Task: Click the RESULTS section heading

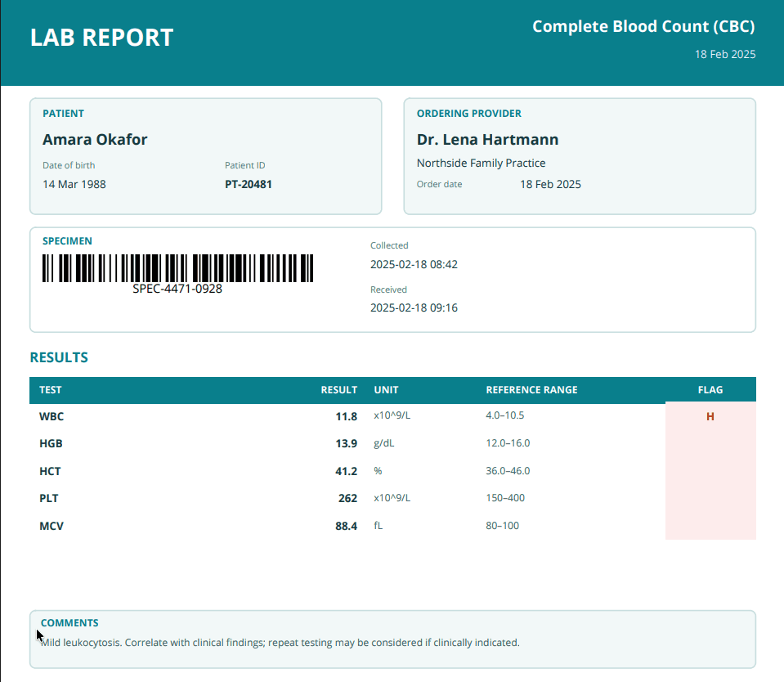Action: (x=59, y=357)
